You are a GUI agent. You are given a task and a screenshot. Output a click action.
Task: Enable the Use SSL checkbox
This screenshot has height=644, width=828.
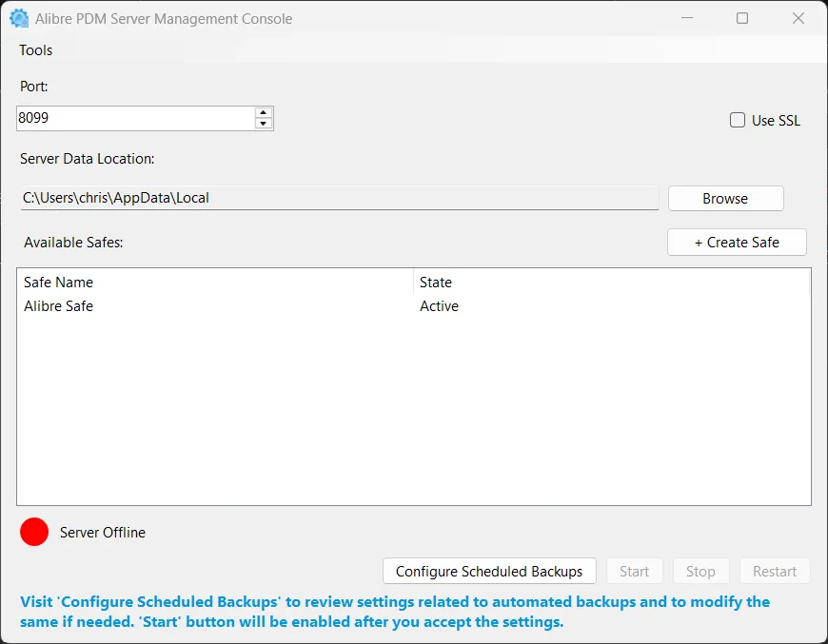[738, 121]
